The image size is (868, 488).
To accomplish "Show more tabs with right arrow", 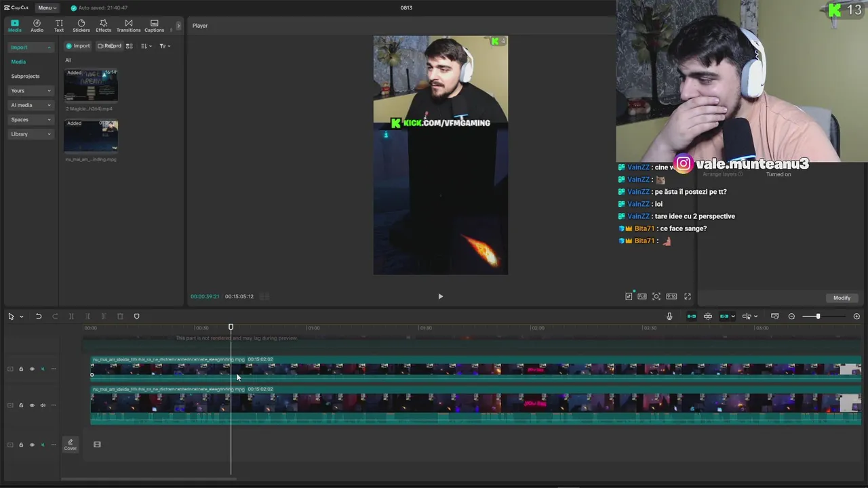I will click(x=179, y=26).
